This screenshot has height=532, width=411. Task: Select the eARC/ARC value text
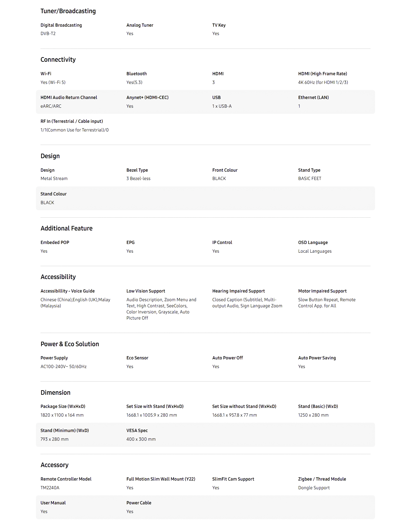click(x=51, y=106)
